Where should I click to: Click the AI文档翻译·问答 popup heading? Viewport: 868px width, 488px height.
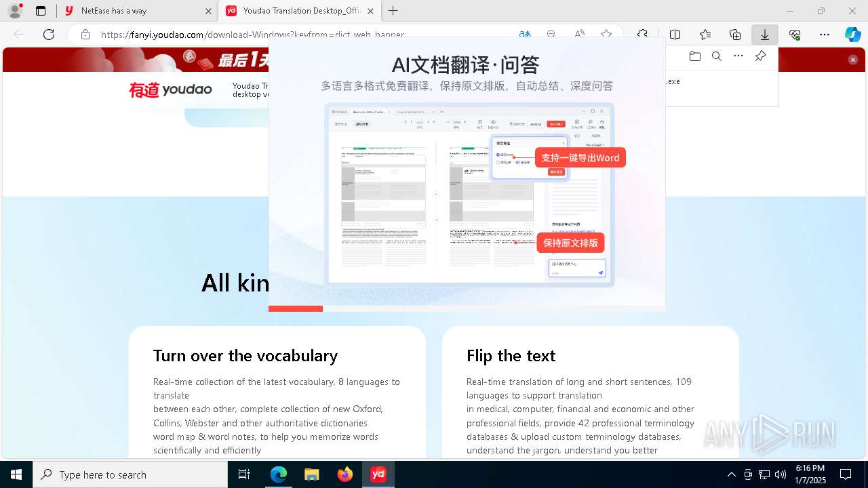(465, 65)
